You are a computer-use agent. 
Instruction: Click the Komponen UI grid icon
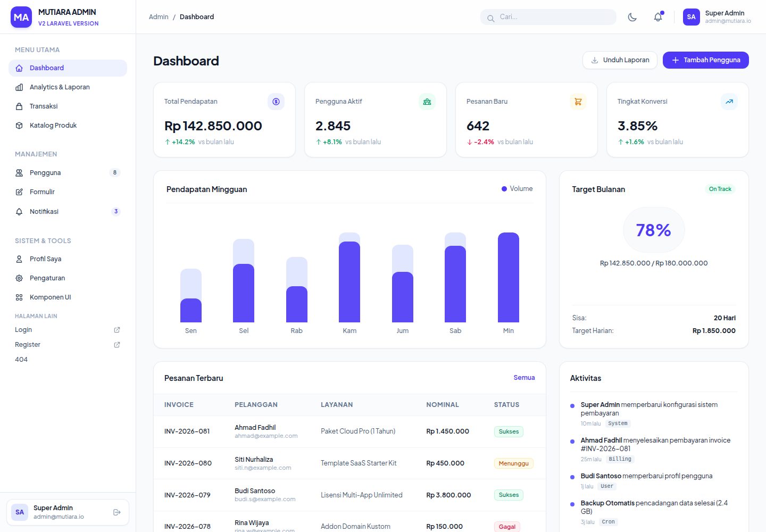[x=19, y=297]
